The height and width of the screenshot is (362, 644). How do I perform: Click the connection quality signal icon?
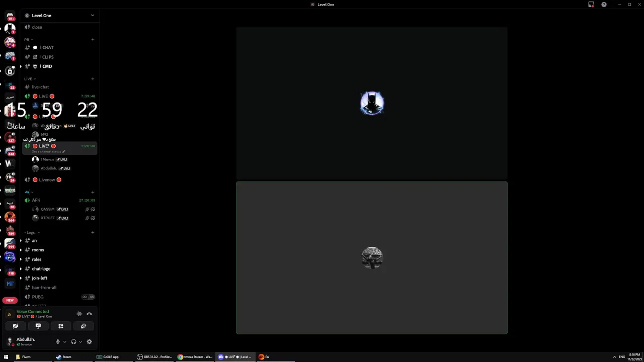[x=9, y=314]
